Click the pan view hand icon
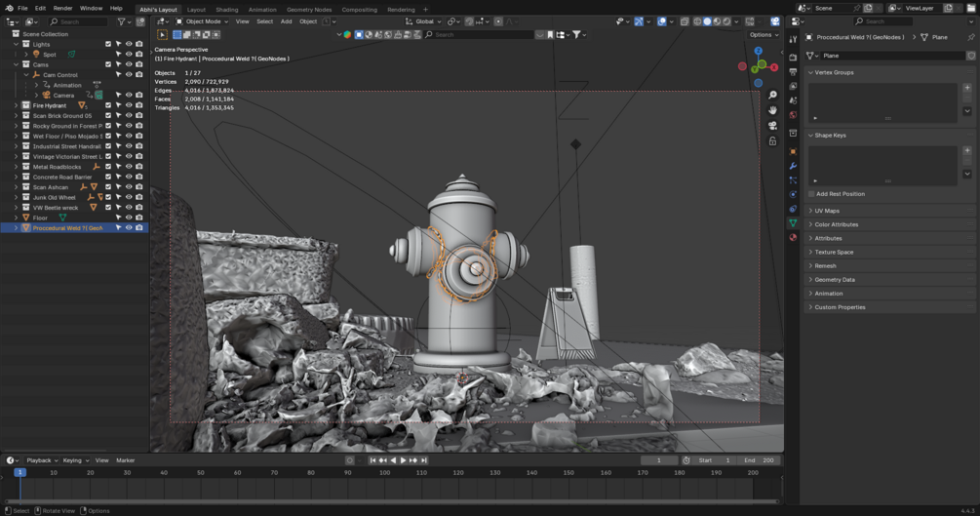 click(x=772, y=110)
